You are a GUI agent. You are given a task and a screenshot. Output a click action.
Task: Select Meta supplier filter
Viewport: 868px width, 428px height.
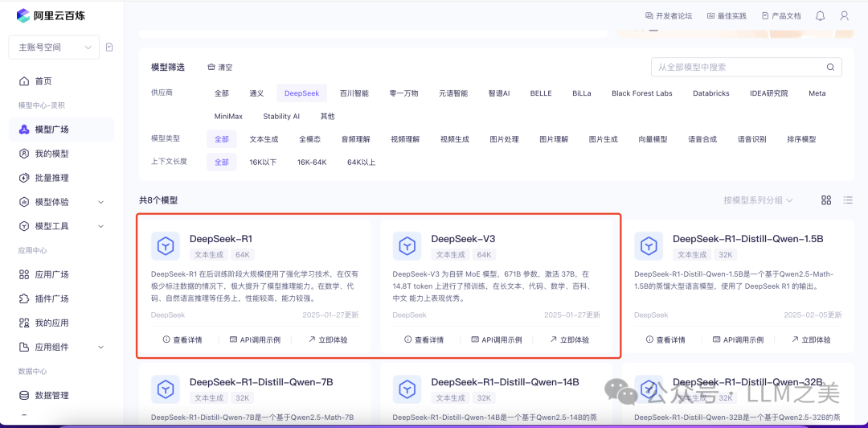817,93
